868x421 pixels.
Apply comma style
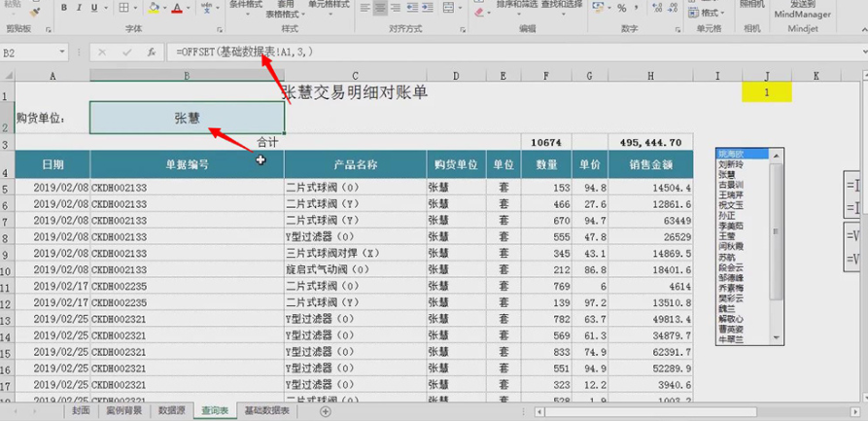point(638,8)
